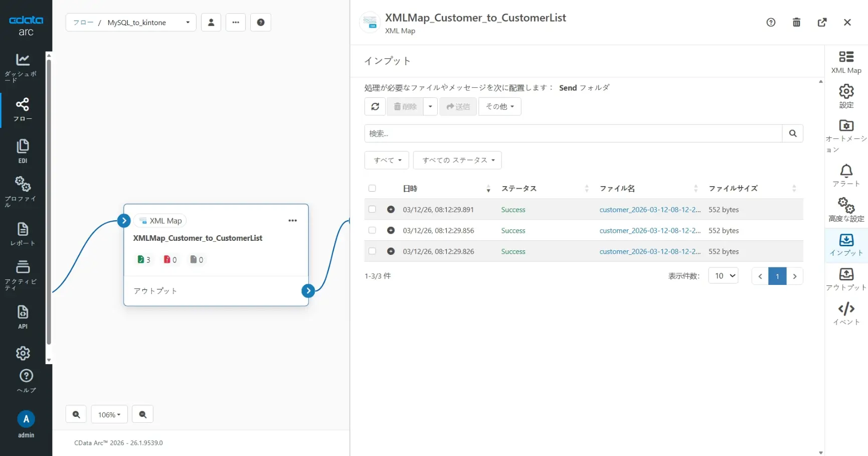The height and width of the screenshot is (456, 868).
Task: Open the first customer_2026-03-12 file link
Action: click(x=649, y=210)
